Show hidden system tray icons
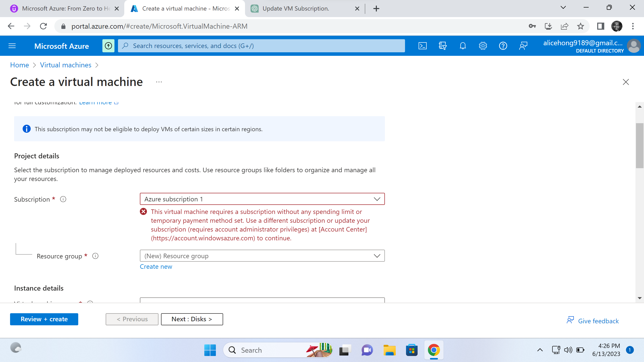 540,350
